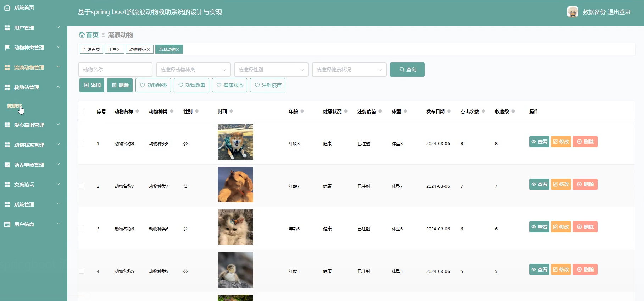Viewport: 644px width, 301px height.
Task: Sort by 发布日期 using its sort arrows
Action: (x=449, y=111)
